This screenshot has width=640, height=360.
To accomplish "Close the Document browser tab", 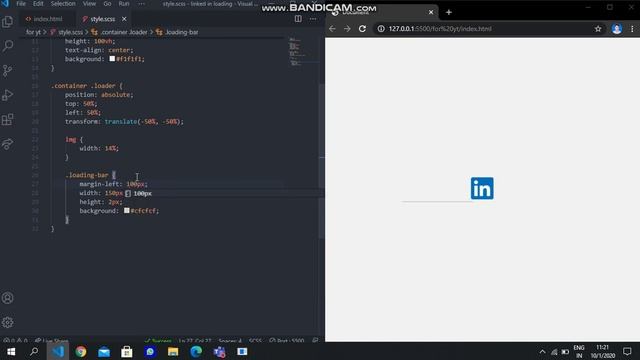I will point(431,12).
